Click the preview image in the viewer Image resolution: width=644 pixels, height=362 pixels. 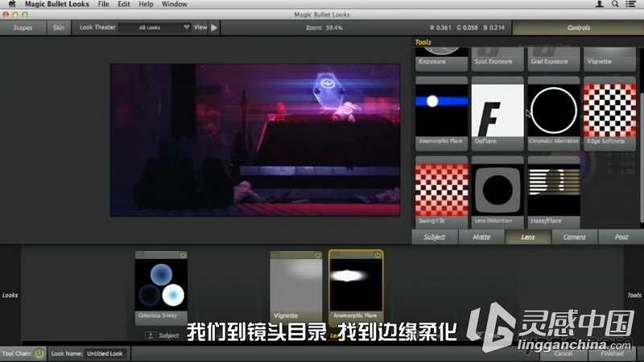(255, 140)
